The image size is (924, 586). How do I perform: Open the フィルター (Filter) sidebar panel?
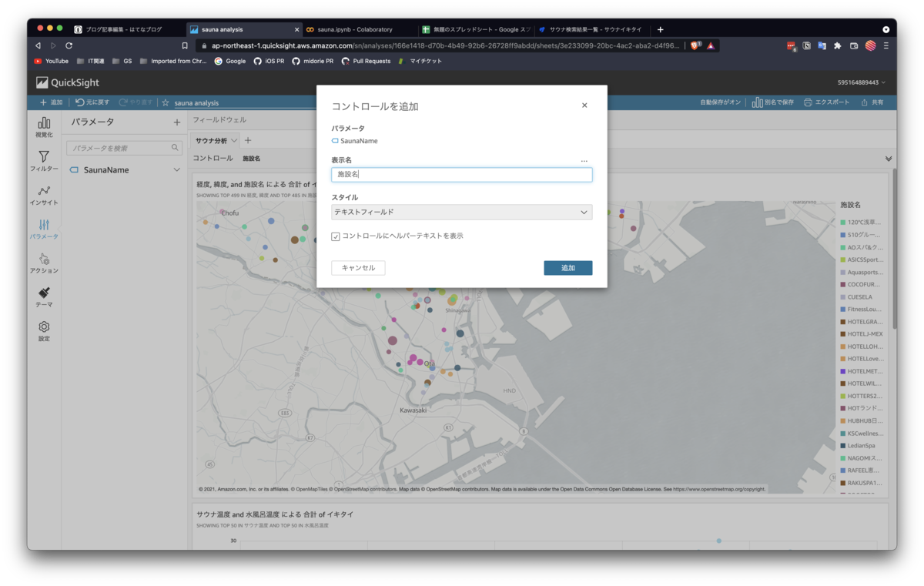tap(44, 161)
